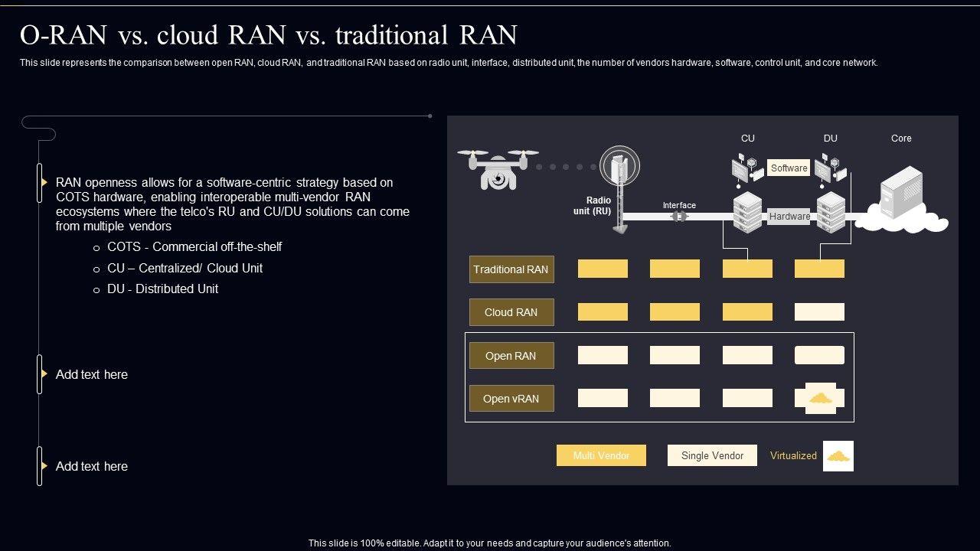The image size is (980, 551).
Task: Click the Software label box
Action: (x=789, y=168)
